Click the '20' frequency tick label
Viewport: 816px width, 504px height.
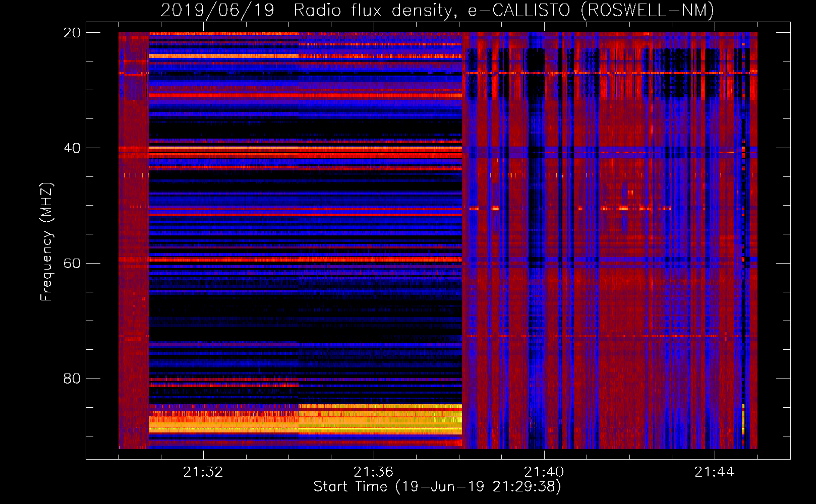pos(72,33)
